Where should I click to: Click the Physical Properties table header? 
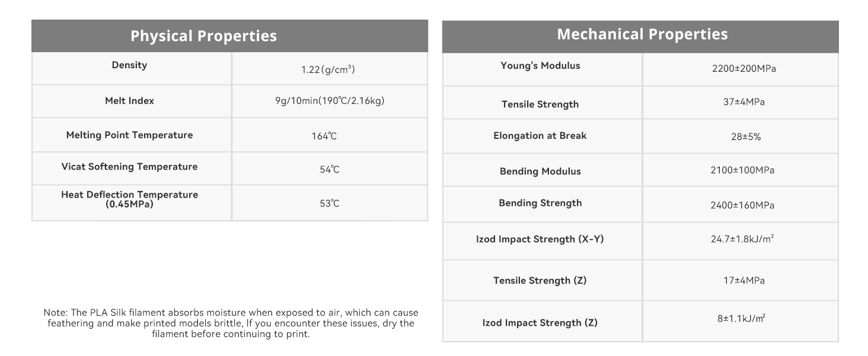click(203, 36)
